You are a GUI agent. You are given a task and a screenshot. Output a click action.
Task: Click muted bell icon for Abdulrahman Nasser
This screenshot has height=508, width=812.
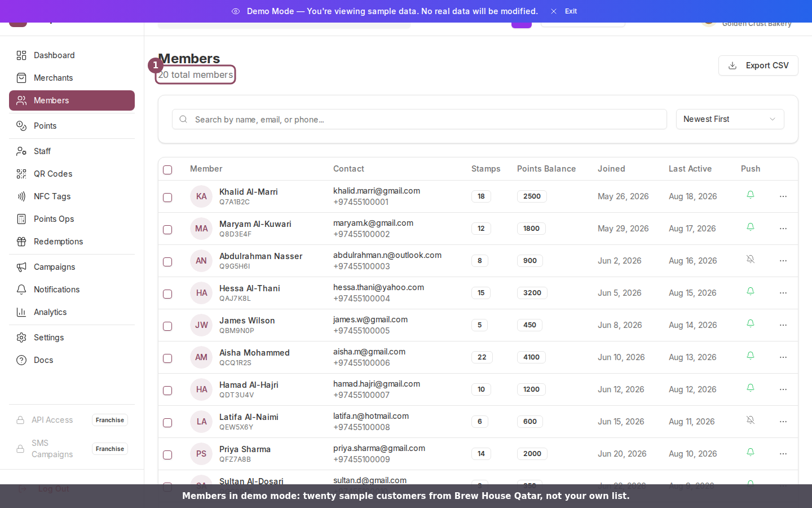pyautogui.click(x=751, y=259)
